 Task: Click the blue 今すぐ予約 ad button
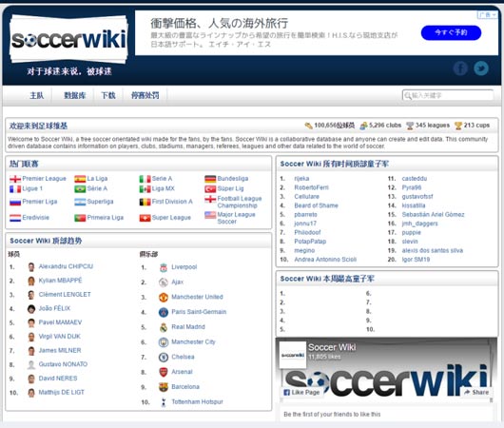click(451, 32)
